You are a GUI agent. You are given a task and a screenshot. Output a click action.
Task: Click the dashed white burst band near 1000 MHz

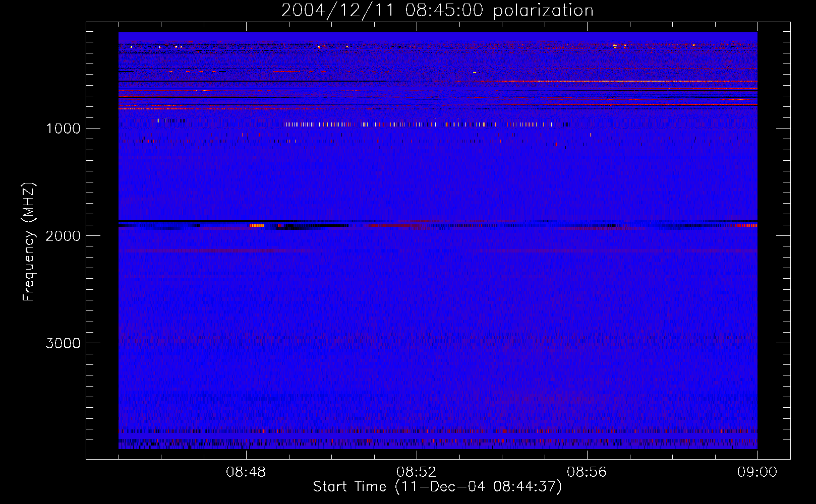(x=420, y=124)
